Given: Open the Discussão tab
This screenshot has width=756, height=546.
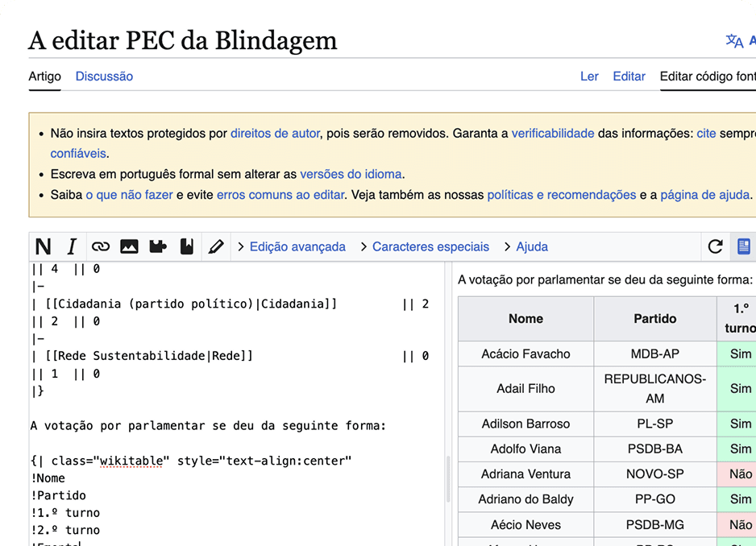Looking at the screenshot, I should (104, 77).
